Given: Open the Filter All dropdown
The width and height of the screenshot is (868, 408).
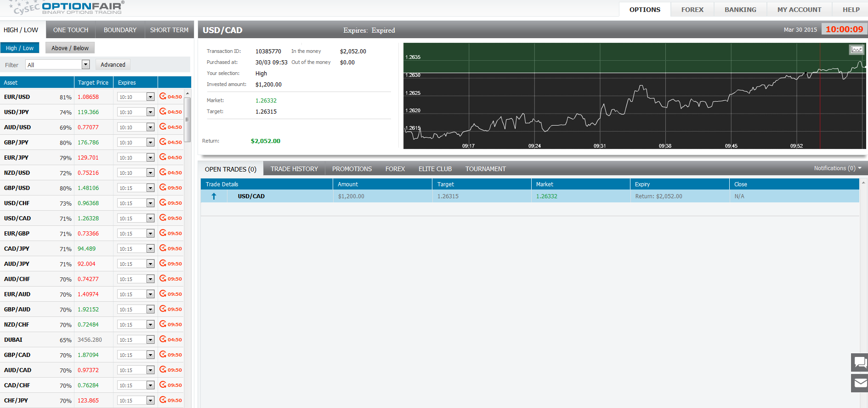Looking at the screenshot, I should (57, 65).
